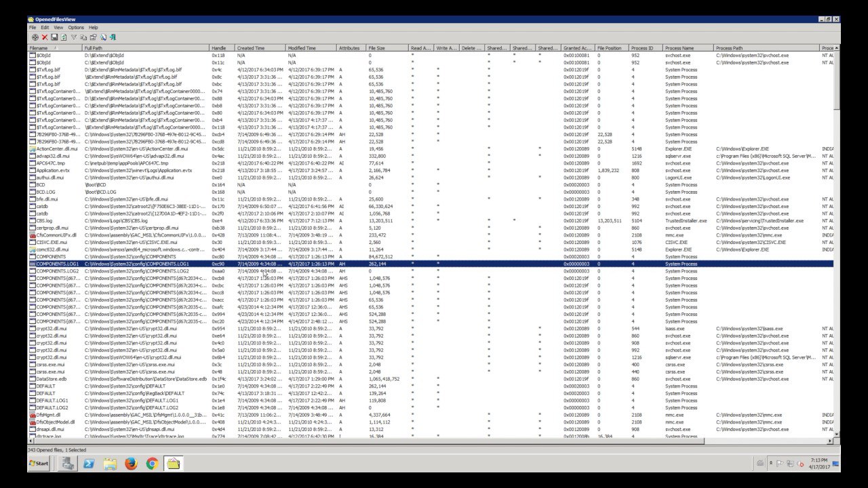This screenshot has height=488, width=868.
Task: Select the Application.evtx row
Action: [431, 170]
